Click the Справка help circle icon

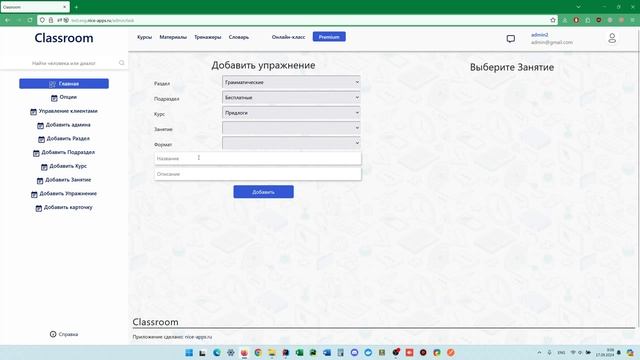(53, 334)
